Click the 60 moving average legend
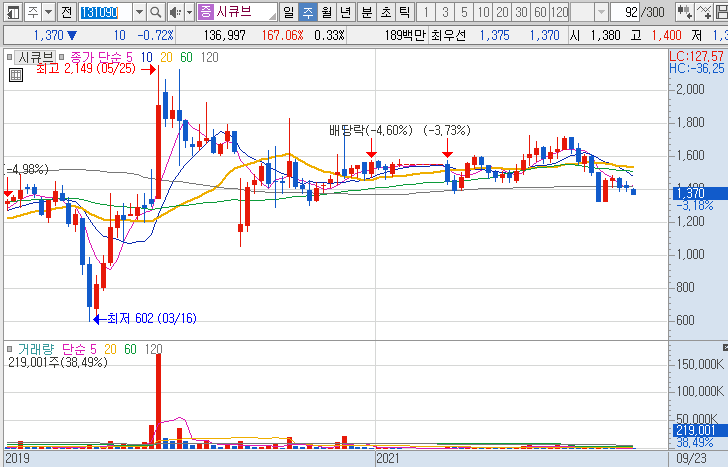 tap(186, 58)
